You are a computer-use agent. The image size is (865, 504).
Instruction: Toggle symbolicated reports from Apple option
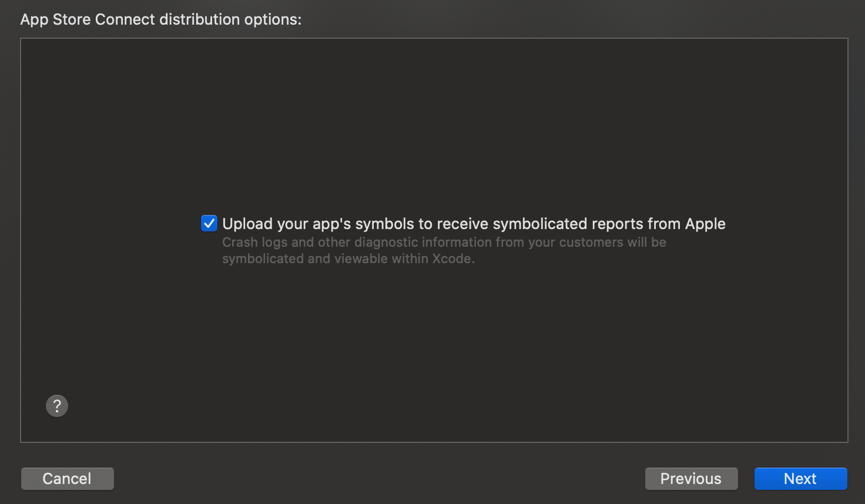point(209,224)
